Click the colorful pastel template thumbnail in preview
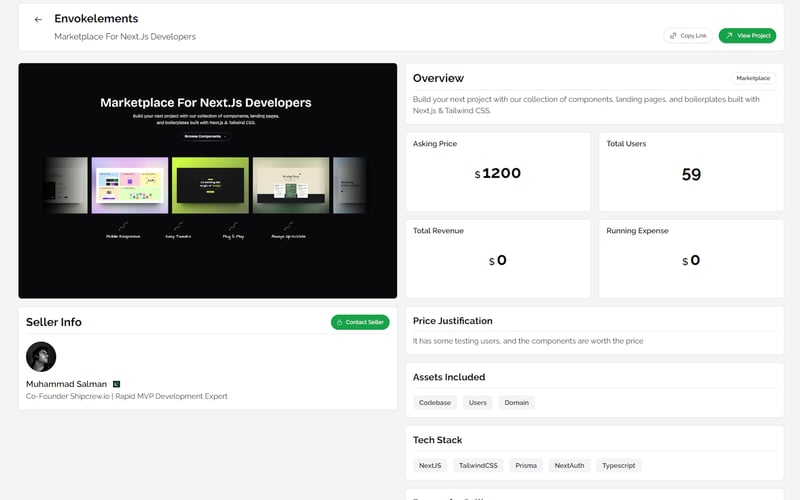 coord(130,185)
